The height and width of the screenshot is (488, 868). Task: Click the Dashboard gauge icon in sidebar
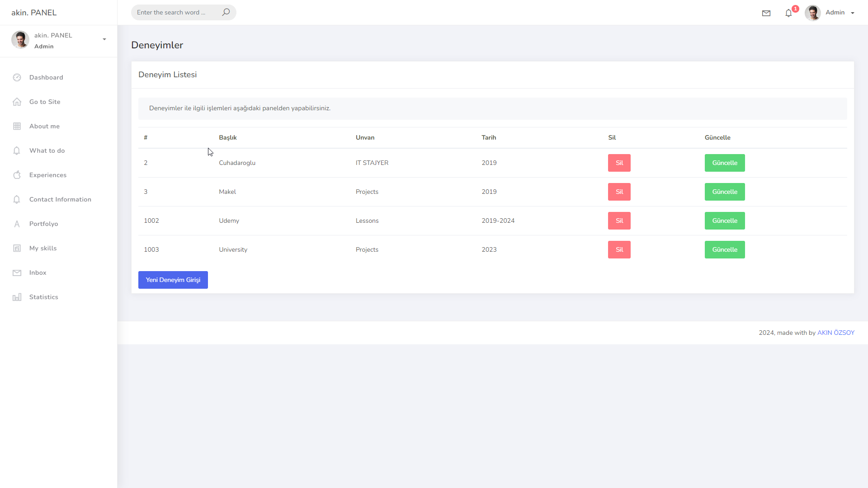pyautogui.click(x=17, y=77)
